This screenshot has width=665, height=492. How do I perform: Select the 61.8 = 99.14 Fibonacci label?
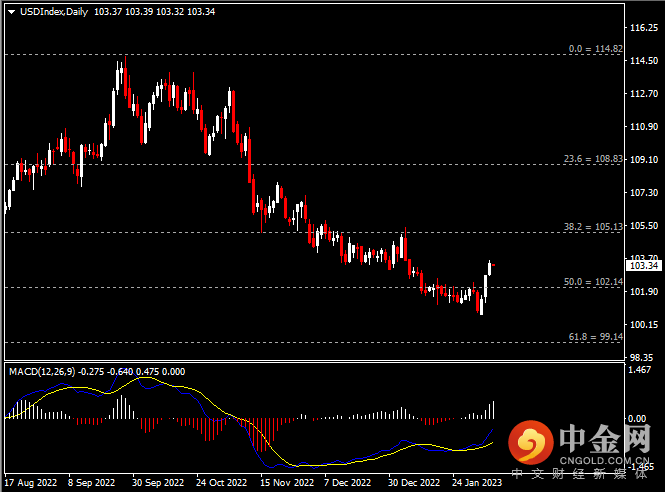point(595,338)
